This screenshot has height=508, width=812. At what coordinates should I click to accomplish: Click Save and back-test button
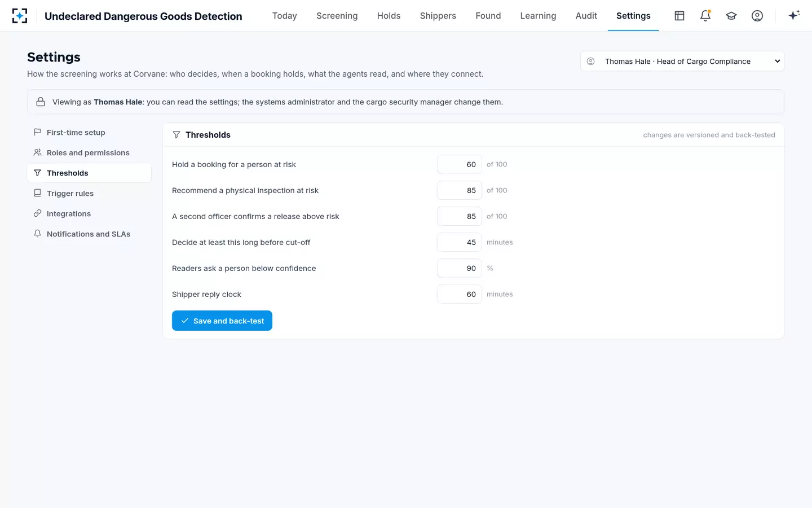(222, 321)
